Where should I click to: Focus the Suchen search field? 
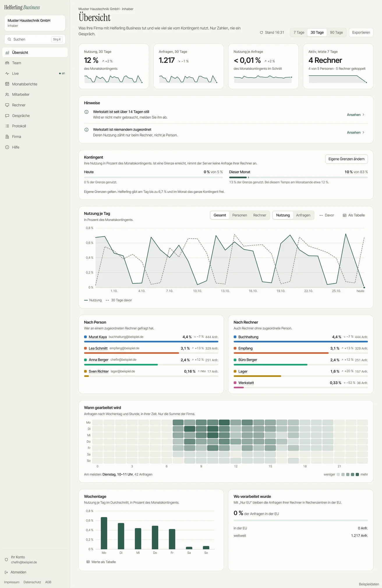pos(35,39)
